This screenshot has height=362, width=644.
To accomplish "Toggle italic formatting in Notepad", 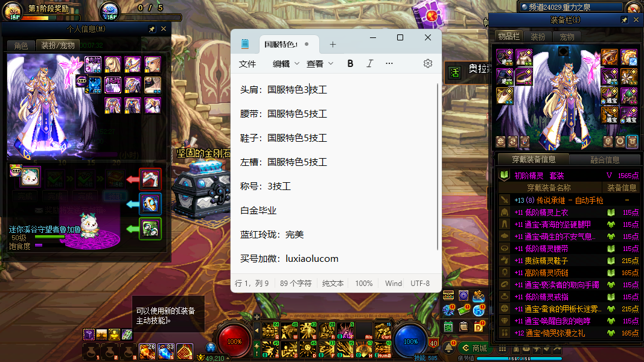I will coord(370,63).
